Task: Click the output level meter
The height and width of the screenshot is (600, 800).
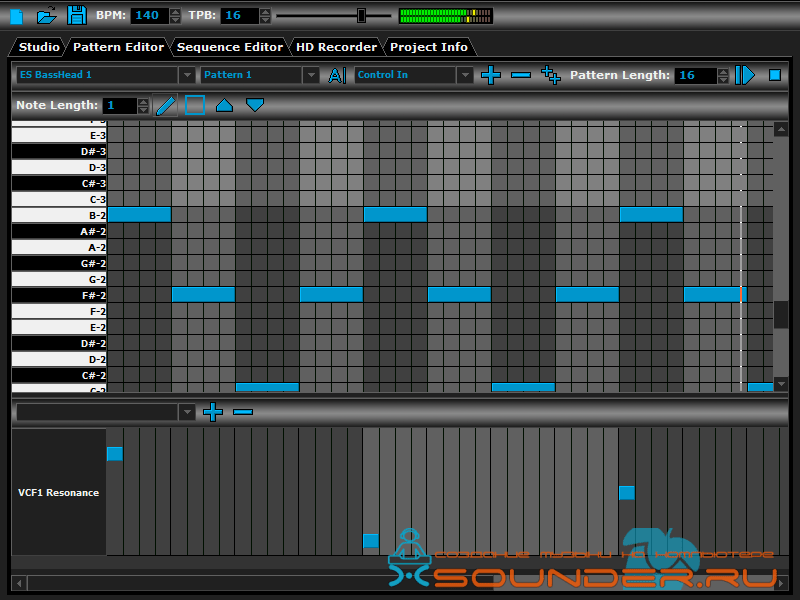Action: 445,16
